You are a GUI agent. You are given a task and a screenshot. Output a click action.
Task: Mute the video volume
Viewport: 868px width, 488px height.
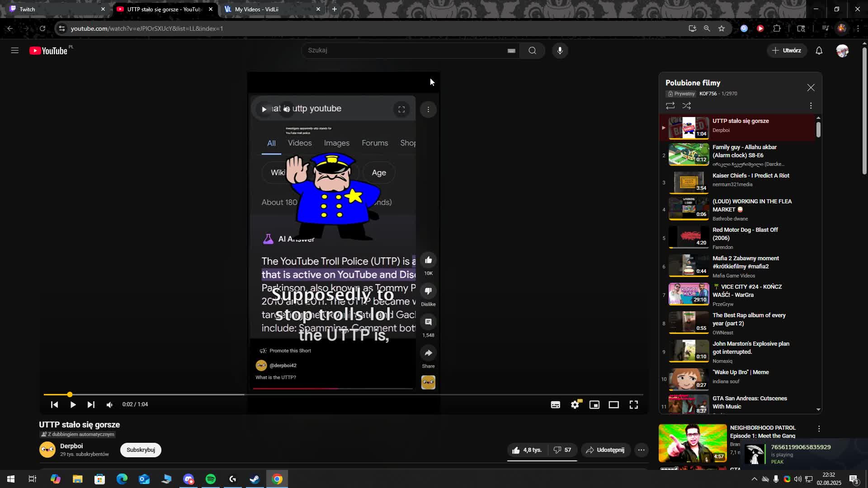(110, 404)
